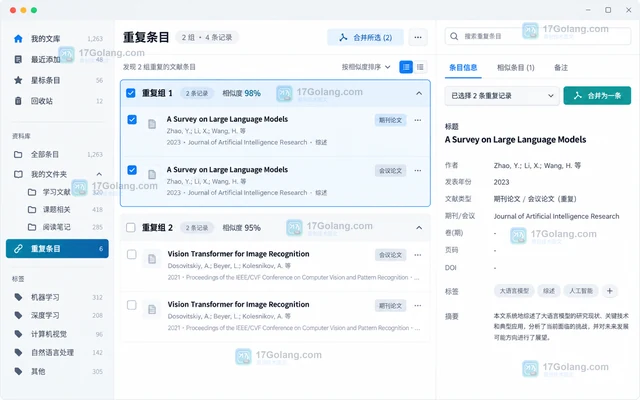Viewport: 640px width, 400px height.
Task: Switch to compact list view icon
Action: point(420,67)
